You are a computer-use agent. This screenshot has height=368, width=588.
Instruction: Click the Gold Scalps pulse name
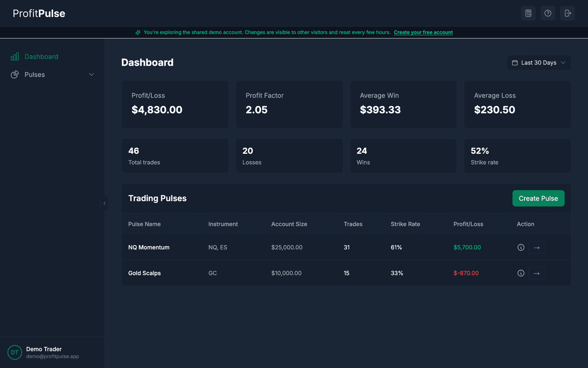(144, 273)
